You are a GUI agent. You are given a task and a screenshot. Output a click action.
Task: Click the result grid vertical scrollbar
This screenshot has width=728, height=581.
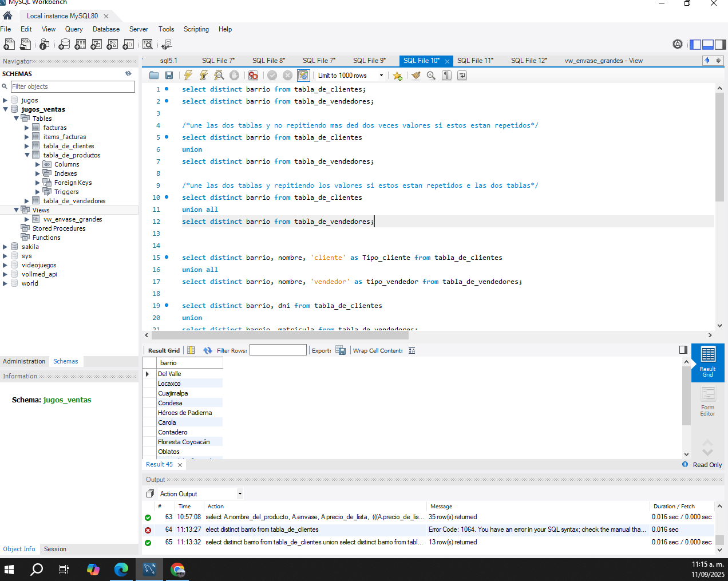pyautogui.click(x=686, y=396)
